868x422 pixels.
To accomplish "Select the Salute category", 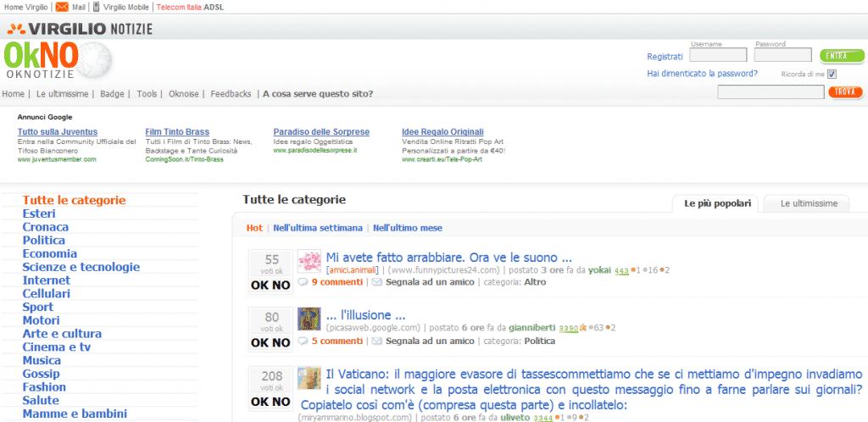I will coord(41,400).
